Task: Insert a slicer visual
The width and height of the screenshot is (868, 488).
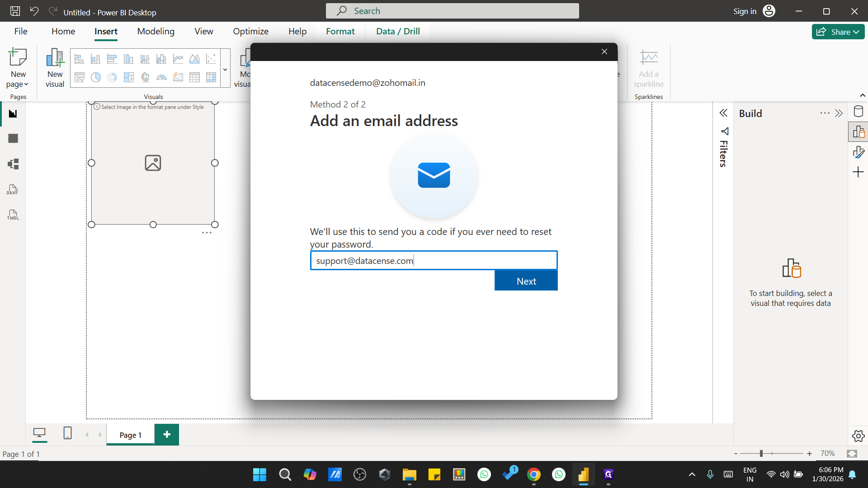Action: (80, 77)
